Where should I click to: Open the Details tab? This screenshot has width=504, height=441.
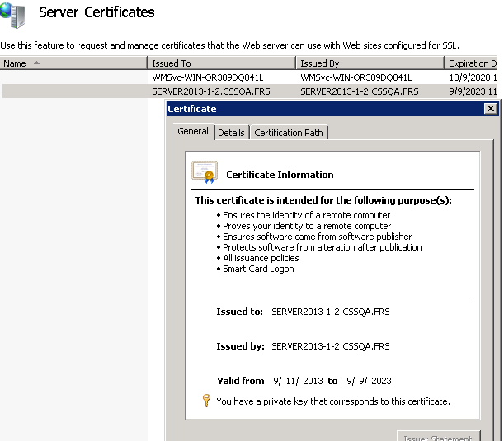[231, 133]
